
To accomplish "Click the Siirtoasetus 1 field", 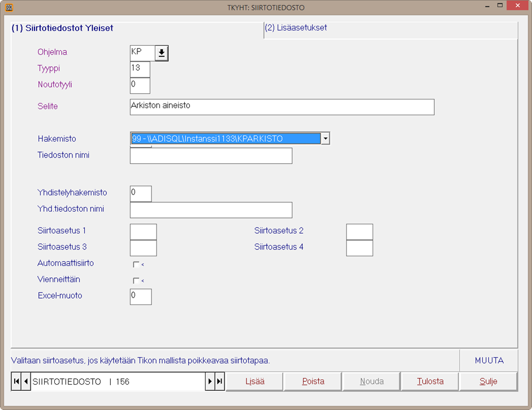I will [x=143, y=232].
